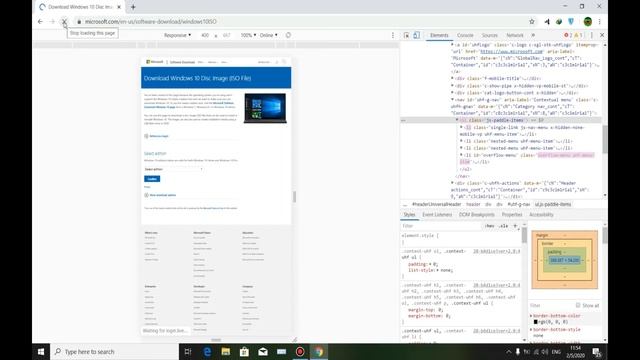This screenshot has height=360, width=640.
Task: Select #uhf-g-nav in the breadcrumb
Action: (518, 204)
